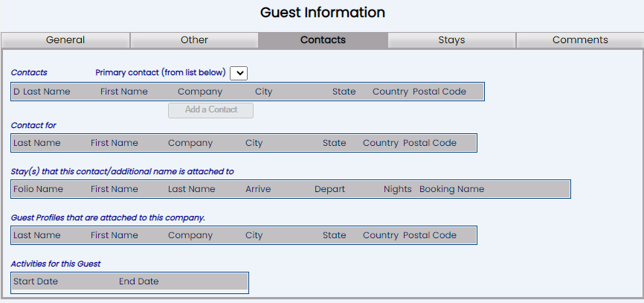Viewport: 644px width, 303px height.
Task: Click the Arrive column header
Action: (x=258, y=189)
